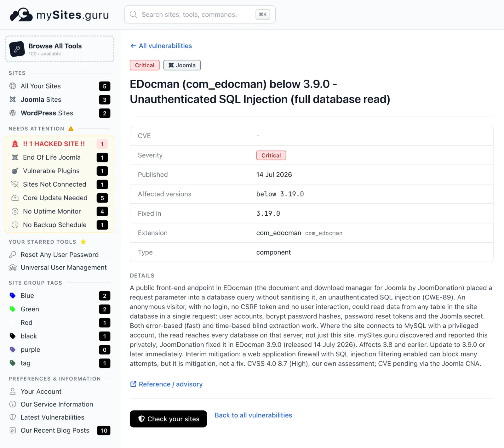Viewport: 504px width, 448px height.
Task: Click the person icon beside Your Account
Action: tap(13, 391)
